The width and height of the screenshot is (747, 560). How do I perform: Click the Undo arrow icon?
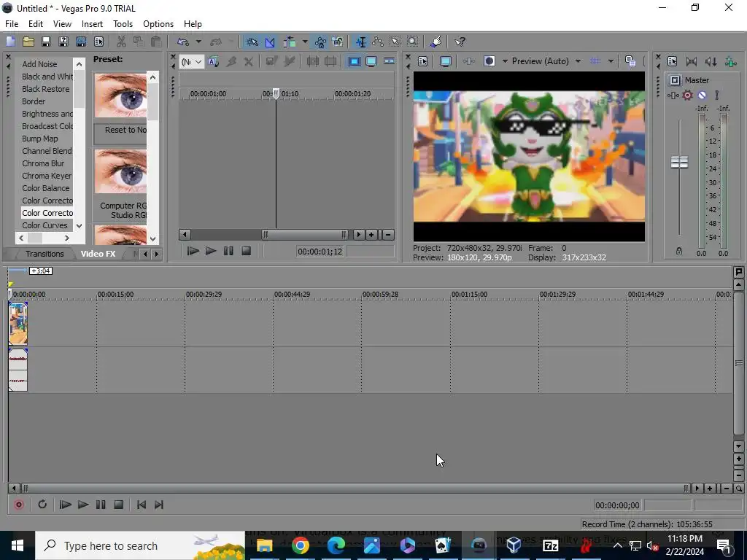pyautogui.click(x=183, y=42)
